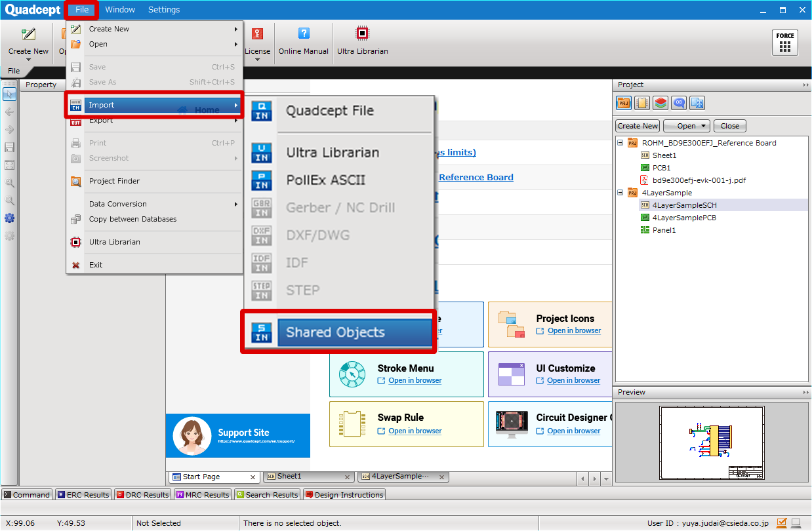The height and width of the screenshot is (531, 812).
Task: Select Project Finder in File menu
Action: pos(114,181)
